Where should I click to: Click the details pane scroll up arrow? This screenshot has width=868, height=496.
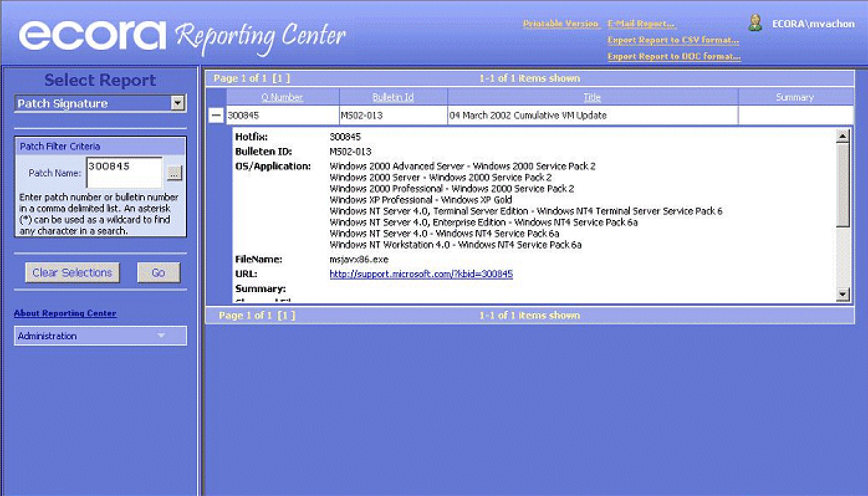tap(843, 136)
